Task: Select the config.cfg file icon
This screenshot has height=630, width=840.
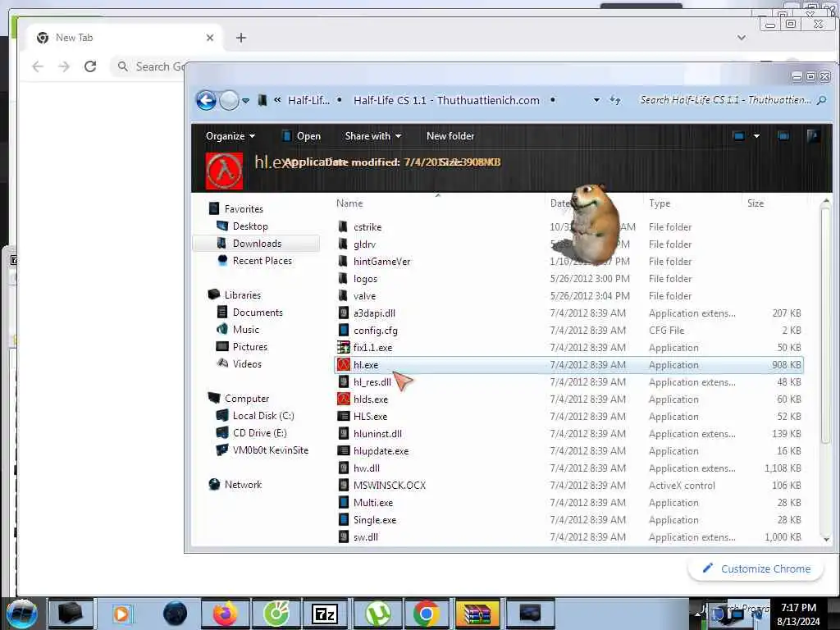Action: pyautogui.click(x=344, y=330)
